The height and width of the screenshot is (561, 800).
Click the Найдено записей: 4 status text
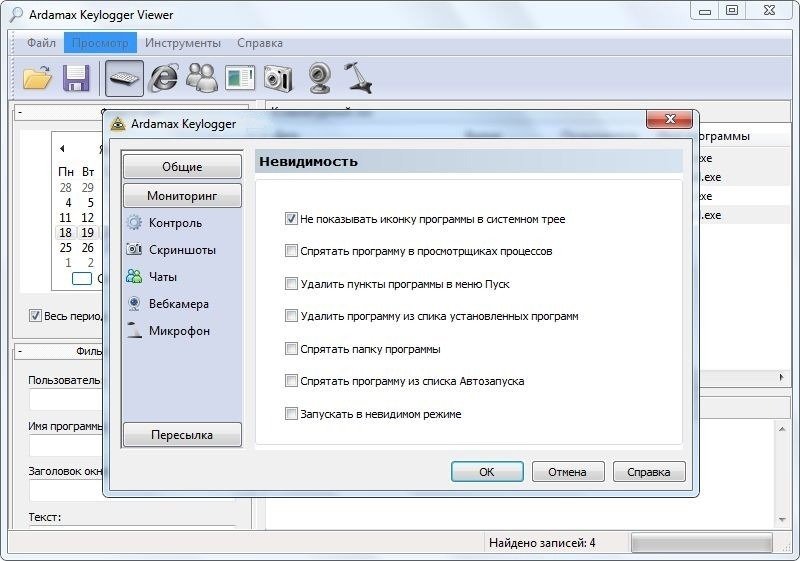[542, 543]
